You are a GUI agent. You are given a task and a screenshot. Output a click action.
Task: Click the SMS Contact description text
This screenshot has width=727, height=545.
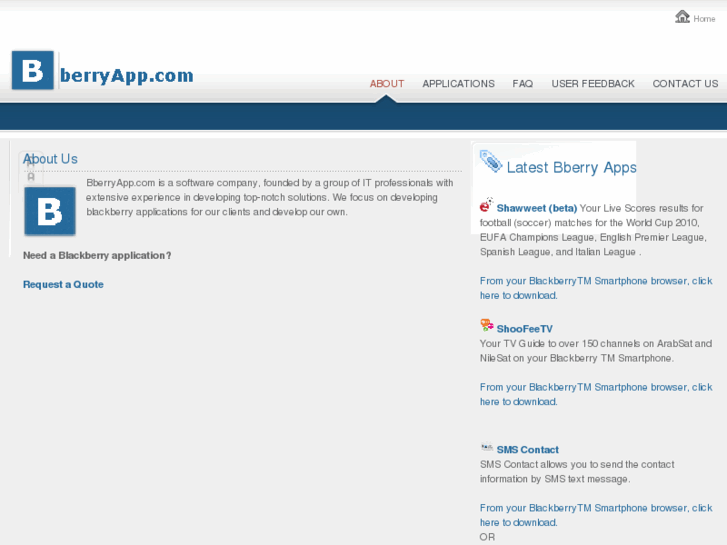(577, 472)
